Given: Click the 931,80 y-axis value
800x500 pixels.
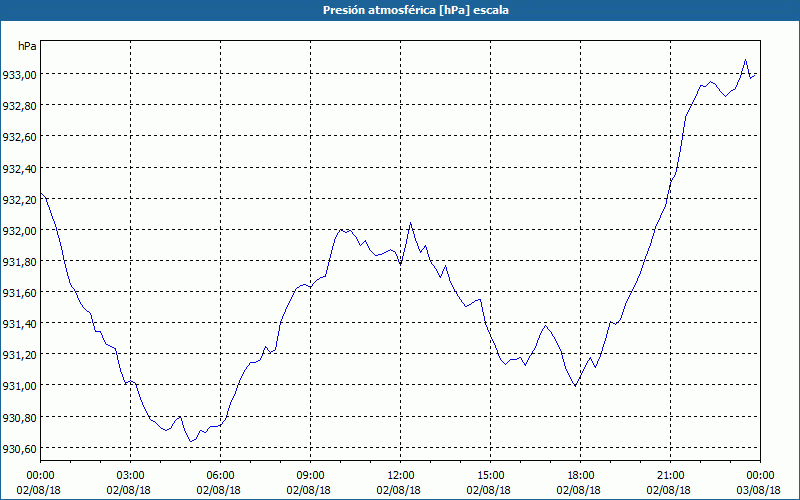Looking at the screenshot, I should pyautogui.click(x=19, y=262).
